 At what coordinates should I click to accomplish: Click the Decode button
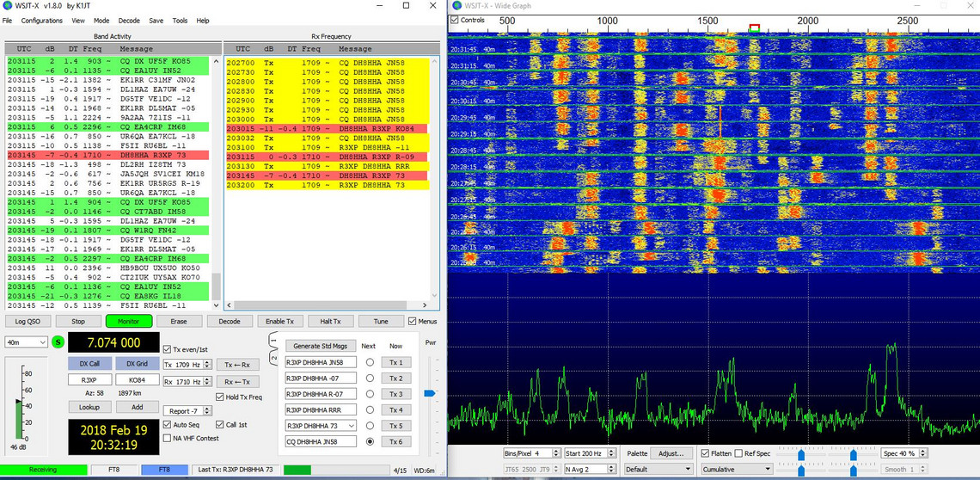(230, 321)
